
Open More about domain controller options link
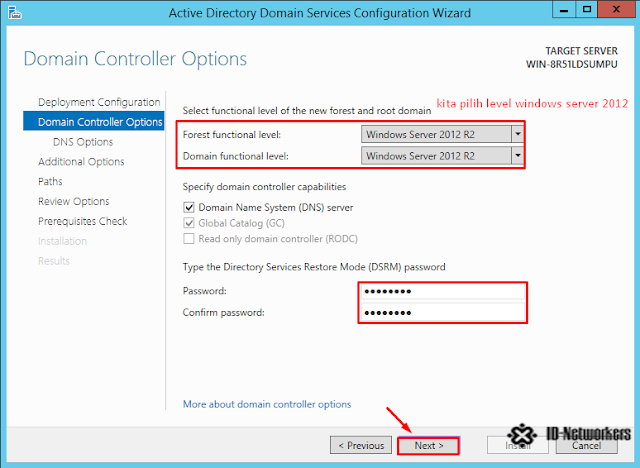point(267,404)
